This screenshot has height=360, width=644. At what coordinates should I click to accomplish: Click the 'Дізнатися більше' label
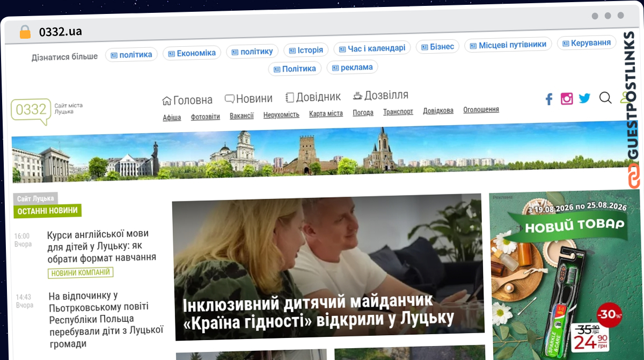64,56
